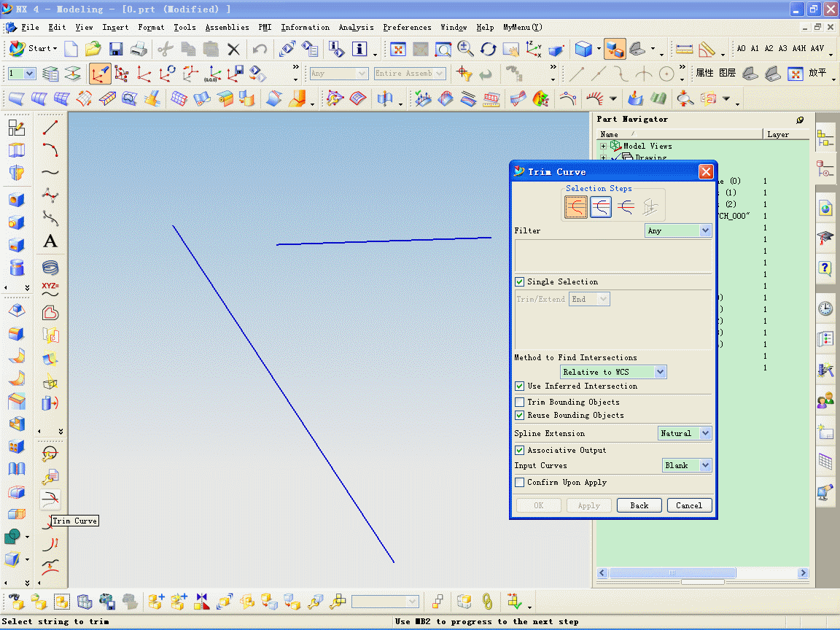Open the Analysis menu

coord(357,27)
